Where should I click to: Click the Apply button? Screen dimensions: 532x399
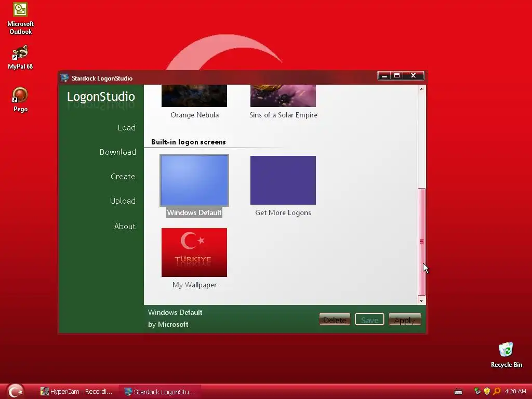[405, 320]
